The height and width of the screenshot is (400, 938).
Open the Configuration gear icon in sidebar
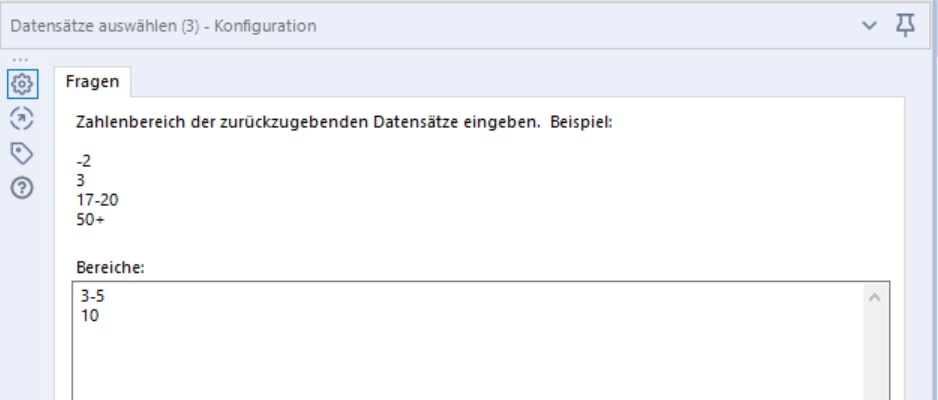[x=21, y=86]
